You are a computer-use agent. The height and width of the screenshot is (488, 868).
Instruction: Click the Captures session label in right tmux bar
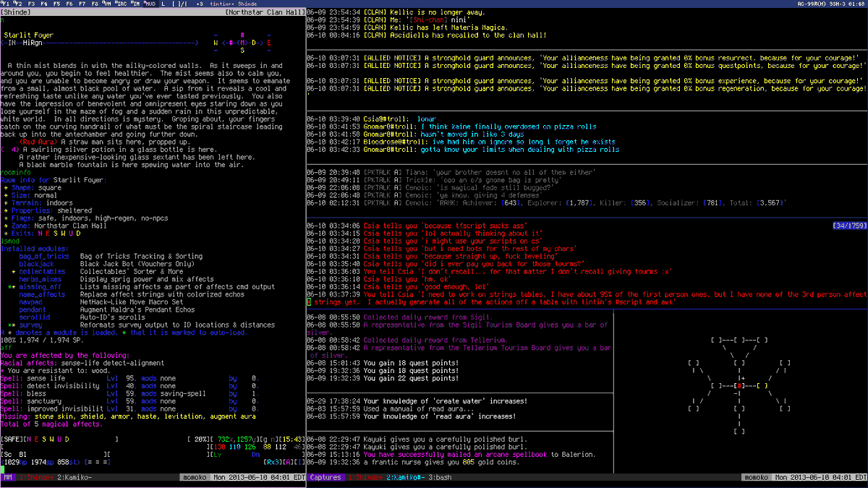325,478
